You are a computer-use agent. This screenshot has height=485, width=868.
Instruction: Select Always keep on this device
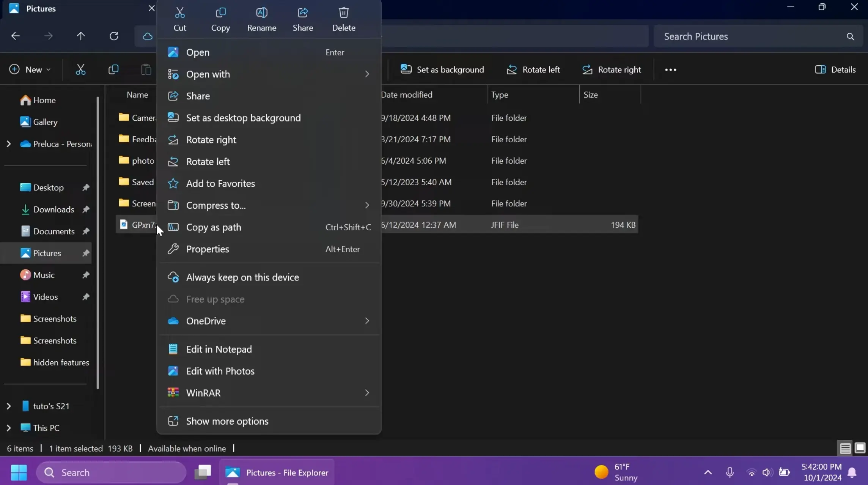(269, 277)
